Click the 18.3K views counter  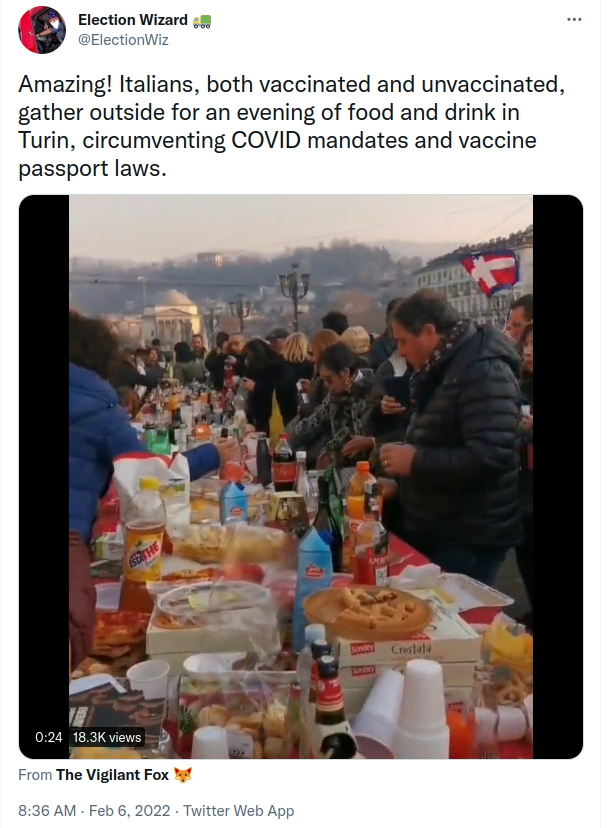(107, 737)
